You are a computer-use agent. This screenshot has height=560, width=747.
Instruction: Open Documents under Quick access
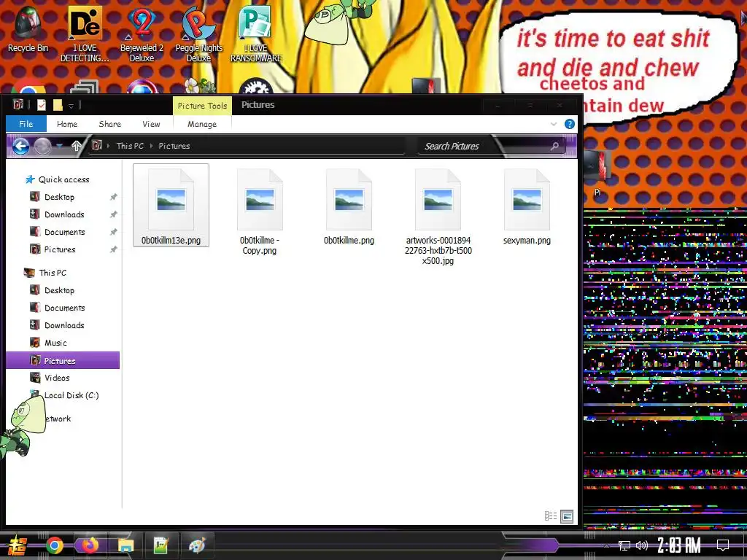pos(64,232)
